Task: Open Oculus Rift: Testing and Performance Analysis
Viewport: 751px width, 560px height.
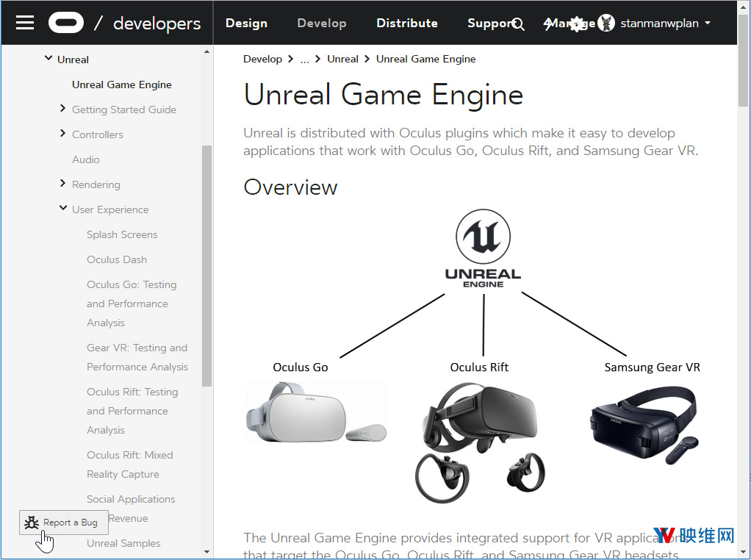Action: point(132,411)
